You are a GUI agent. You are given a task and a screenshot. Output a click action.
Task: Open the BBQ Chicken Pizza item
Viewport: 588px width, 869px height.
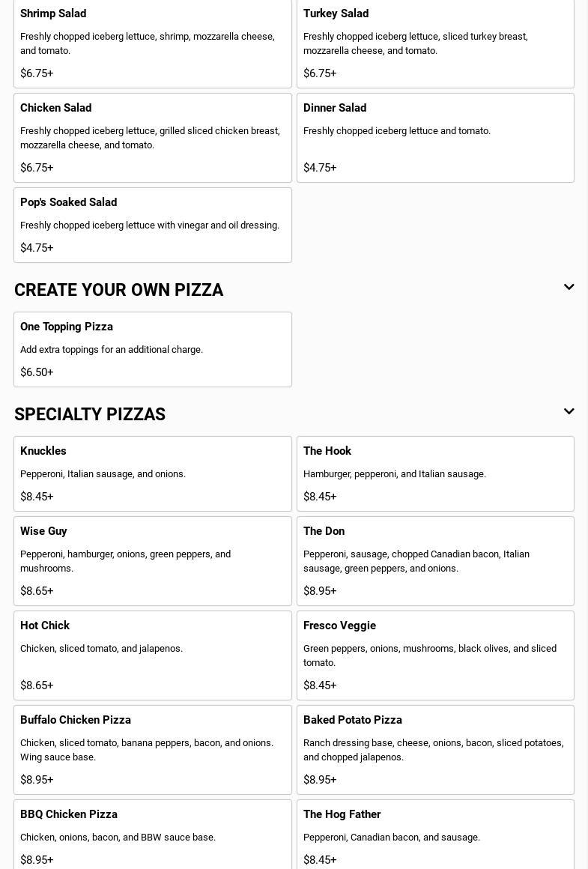click(152, 835)
